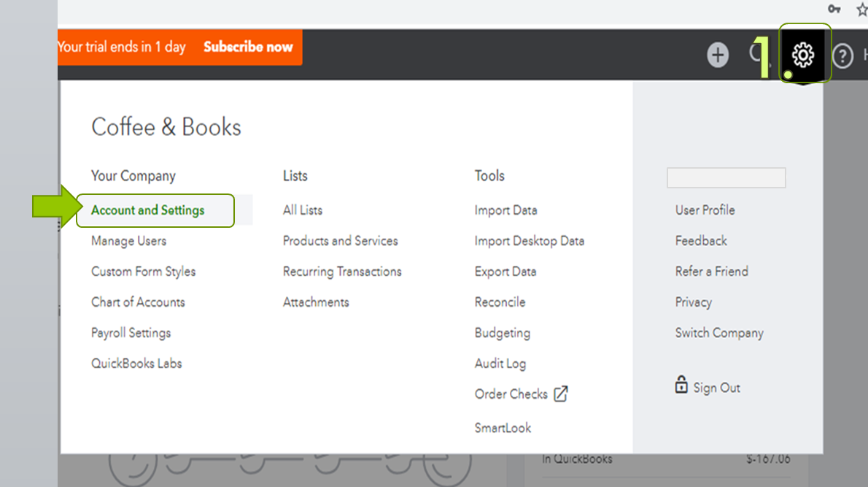Select Refer a Friend
Image resolution: width=868 pixels, height=487 pixels.
(x=711, y=272)
